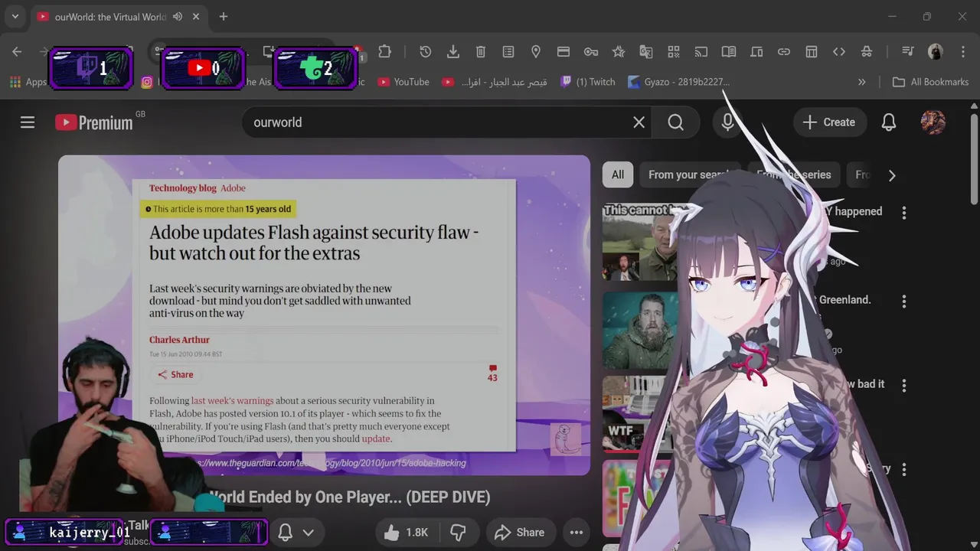The height and width of the screenshot is (551, 980).
Task: Click the ourWorld tab title
Action: [110, 16]
